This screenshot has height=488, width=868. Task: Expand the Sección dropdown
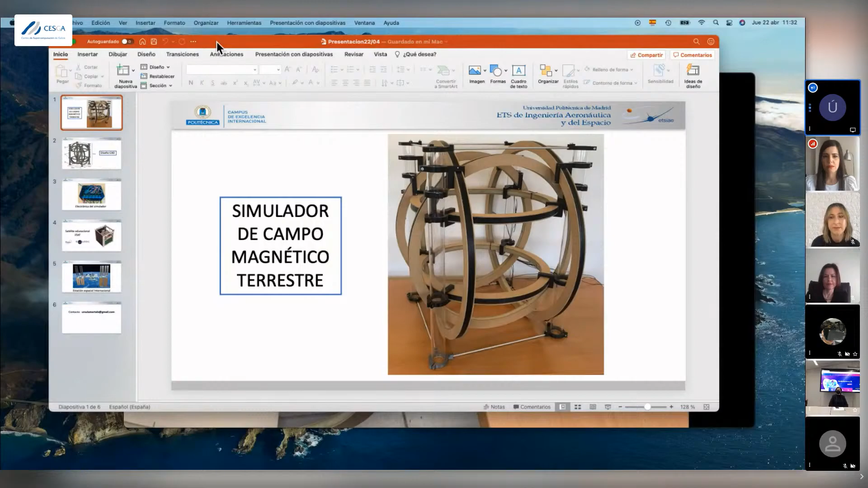170,86
